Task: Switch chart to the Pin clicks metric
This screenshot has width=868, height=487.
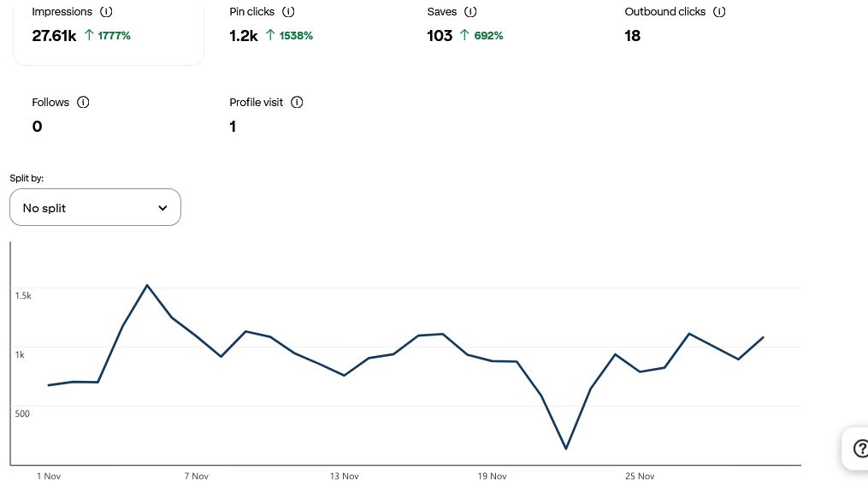Action: (x=252, y=12)
